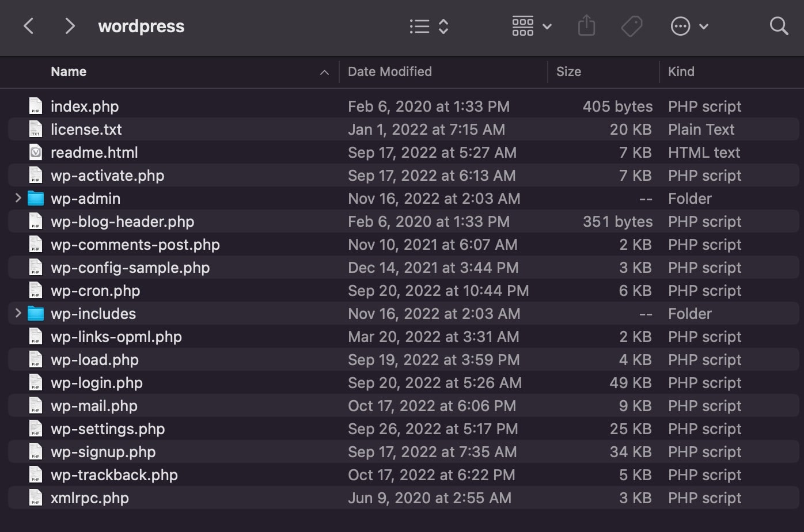The width and height of the screenshot is (804, 532).
Task: Click the index.php file icon
Action: [x=36, y=106]
